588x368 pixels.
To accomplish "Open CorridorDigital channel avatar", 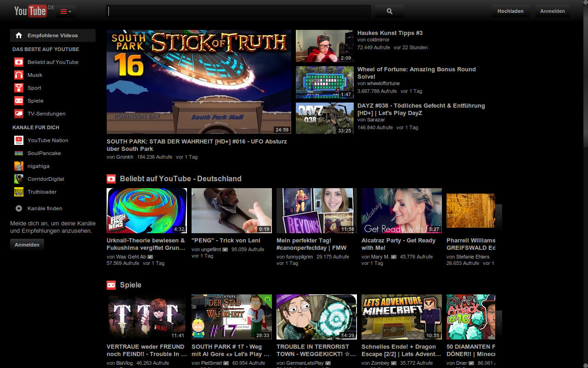I will pyautogui.click(x=19, y=179).
